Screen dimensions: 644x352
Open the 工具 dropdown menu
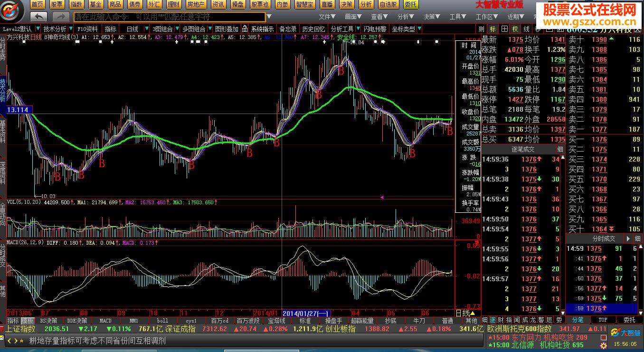click(x=457, y=17)
